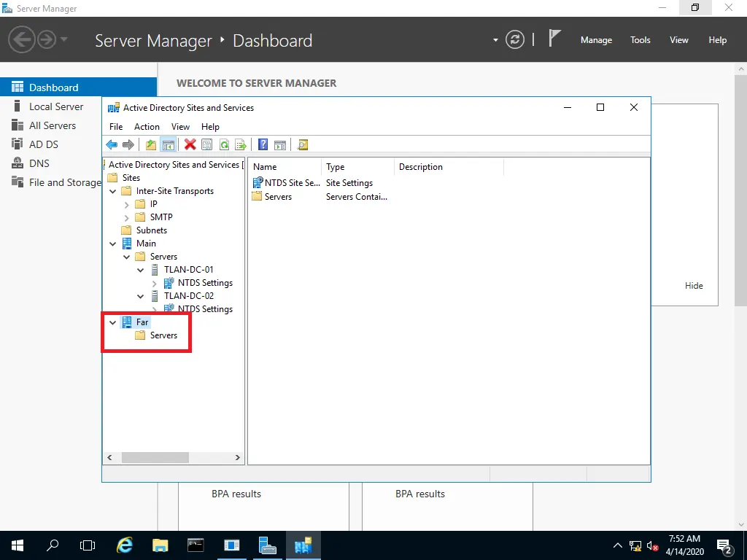Open Command Prompt taskbar icon
Image resolution: width=747 pixels, height=560 pixels.
196,545
